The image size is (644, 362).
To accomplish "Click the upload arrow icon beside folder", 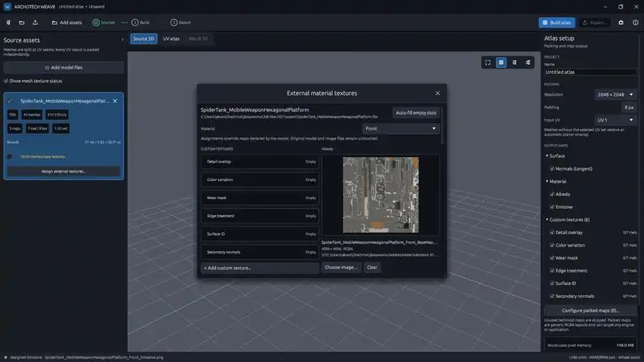I will (35, 23).
